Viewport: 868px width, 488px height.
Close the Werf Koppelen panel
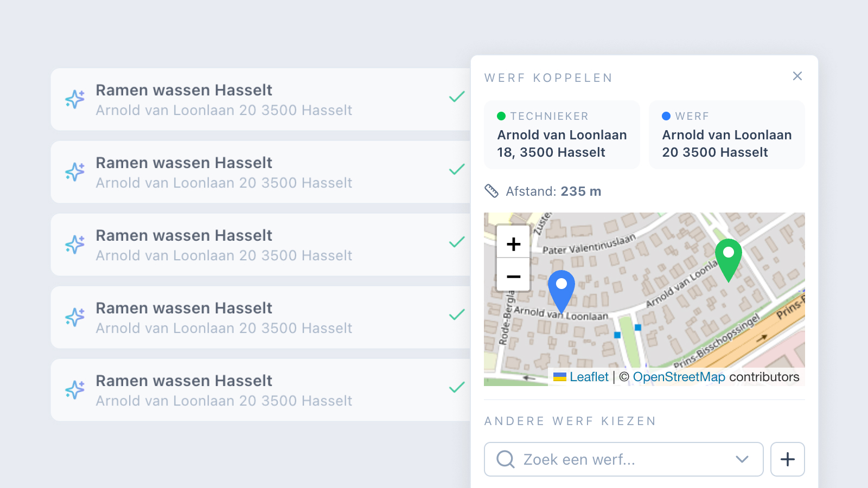[797, 76]
